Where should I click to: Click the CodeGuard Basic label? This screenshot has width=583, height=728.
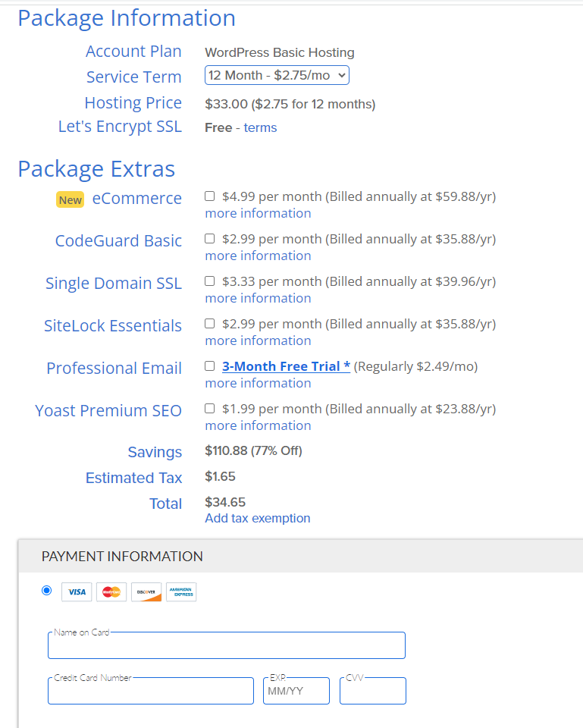118,241
